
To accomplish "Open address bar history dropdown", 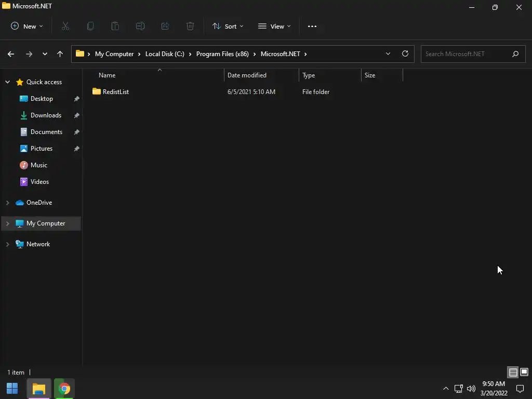I will pyautogui.click(x=388, y=54).
